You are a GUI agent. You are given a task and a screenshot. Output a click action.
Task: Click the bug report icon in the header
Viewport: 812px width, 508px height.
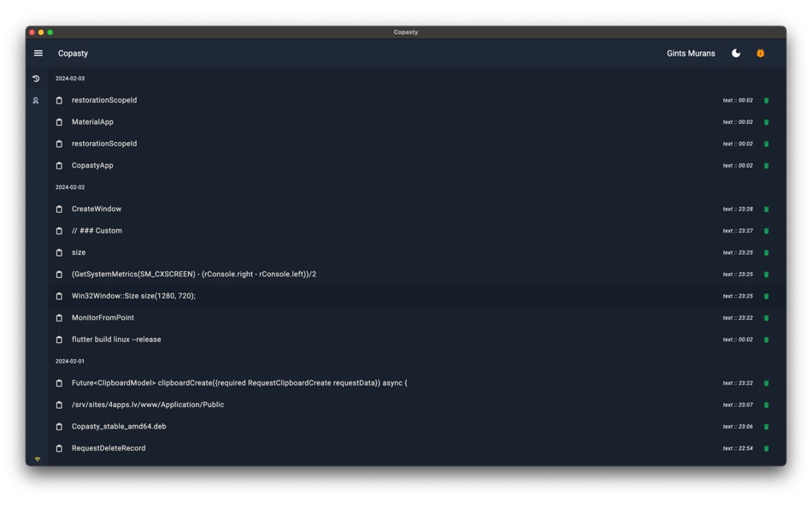(x=760, y=53)
